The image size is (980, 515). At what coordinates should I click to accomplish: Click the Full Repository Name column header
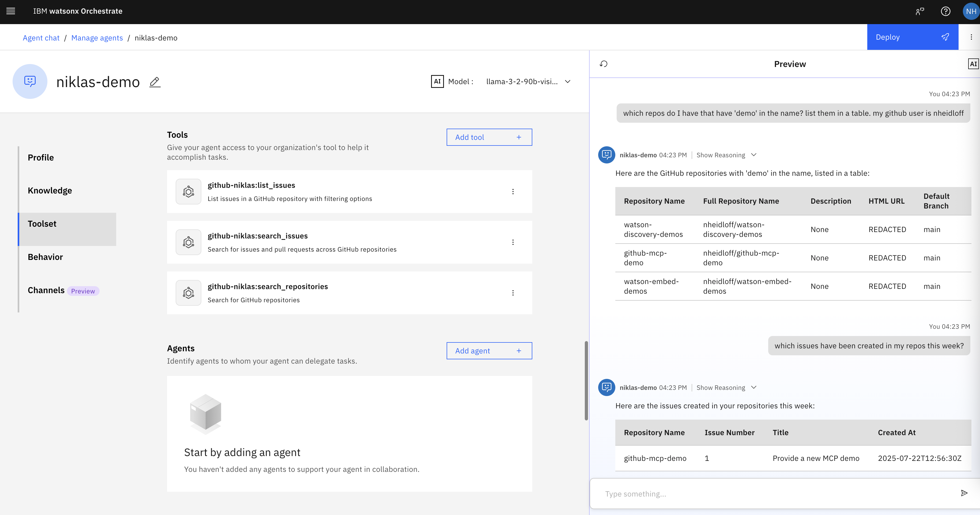pos(741,201)
